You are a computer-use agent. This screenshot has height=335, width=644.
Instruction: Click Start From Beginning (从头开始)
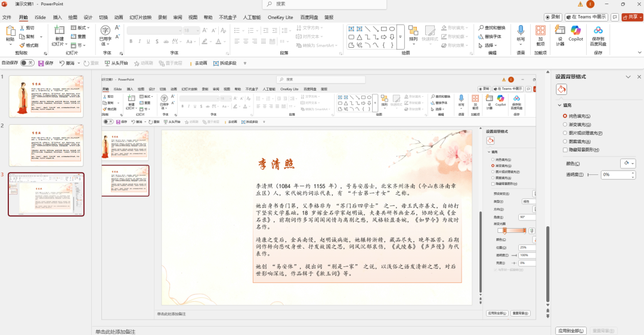(116, 63)
